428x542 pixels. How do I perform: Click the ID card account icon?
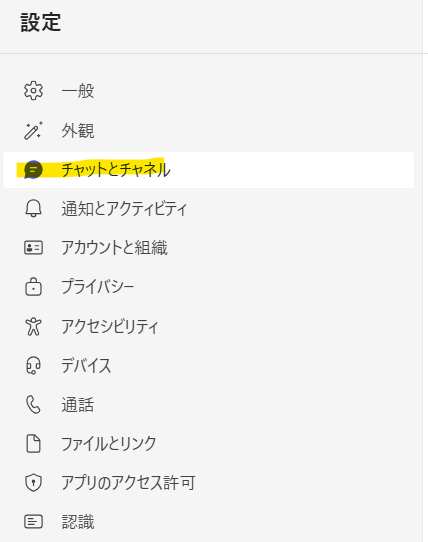click(x=34, y=248)
